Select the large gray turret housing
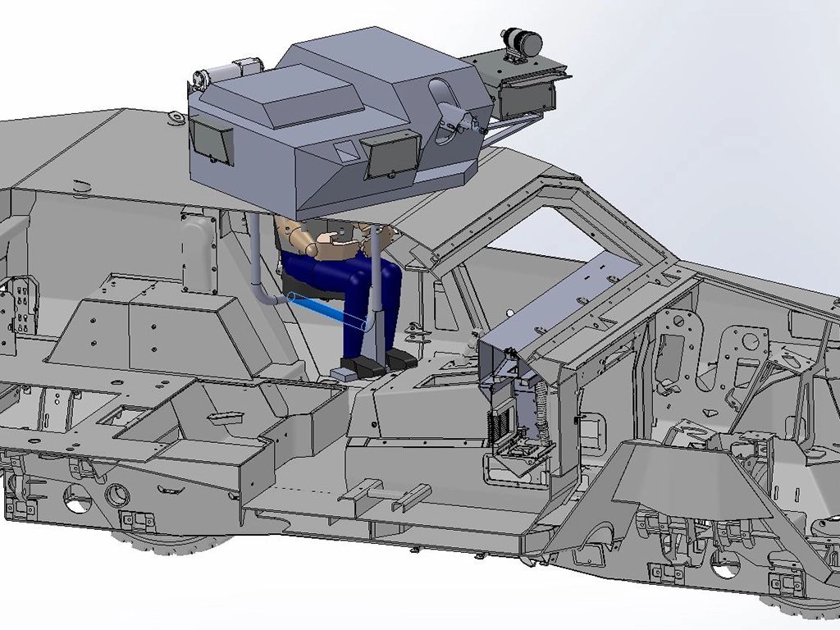Viewport: 840px width, 630px height. click(x=328, y=123)
